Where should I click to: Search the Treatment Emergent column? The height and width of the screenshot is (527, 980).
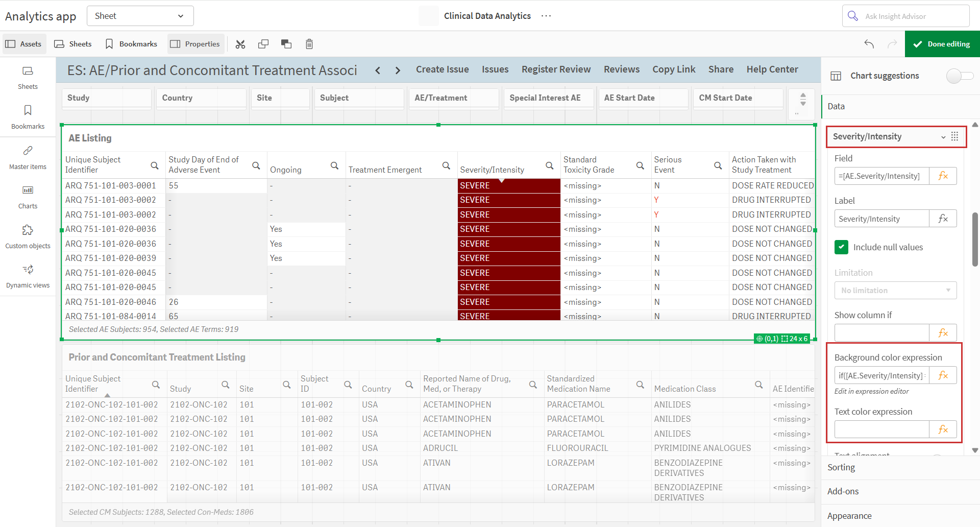[446, 165]
